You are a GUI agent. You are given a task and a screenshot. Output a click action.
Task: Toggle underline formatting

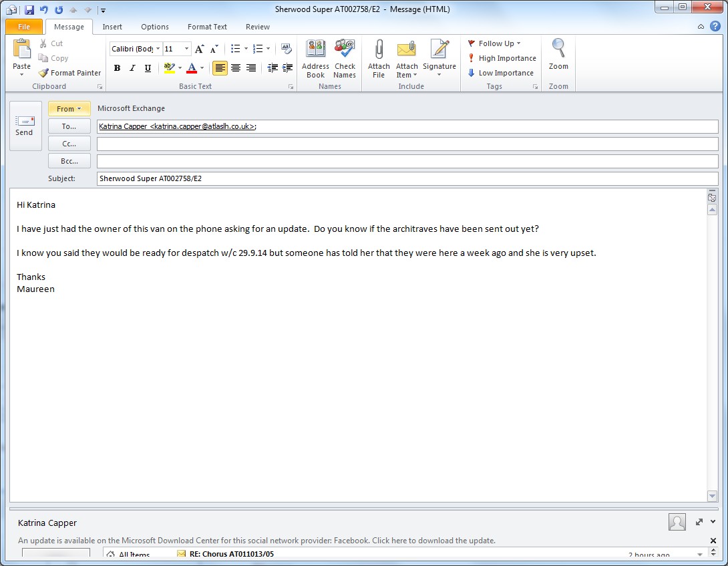(148, 68)
